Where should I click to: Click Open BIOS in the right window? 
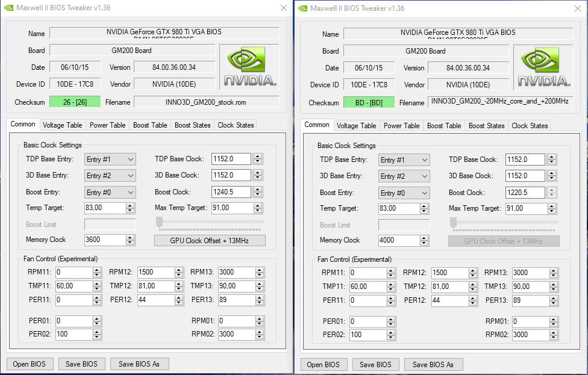(x=324, y=365)
